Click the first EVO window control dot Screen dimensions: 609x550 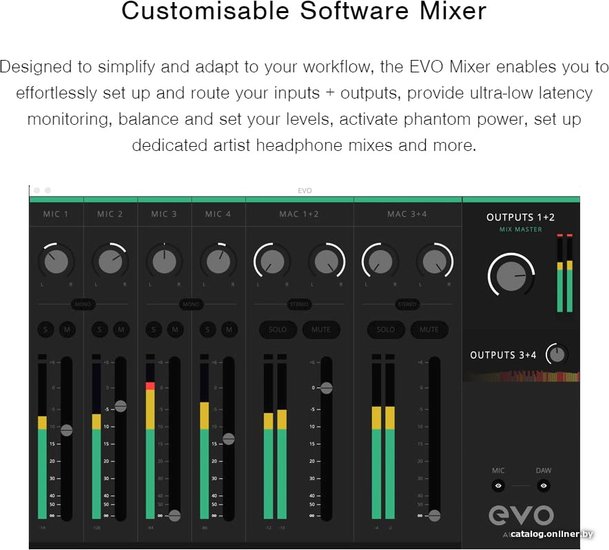37,190
